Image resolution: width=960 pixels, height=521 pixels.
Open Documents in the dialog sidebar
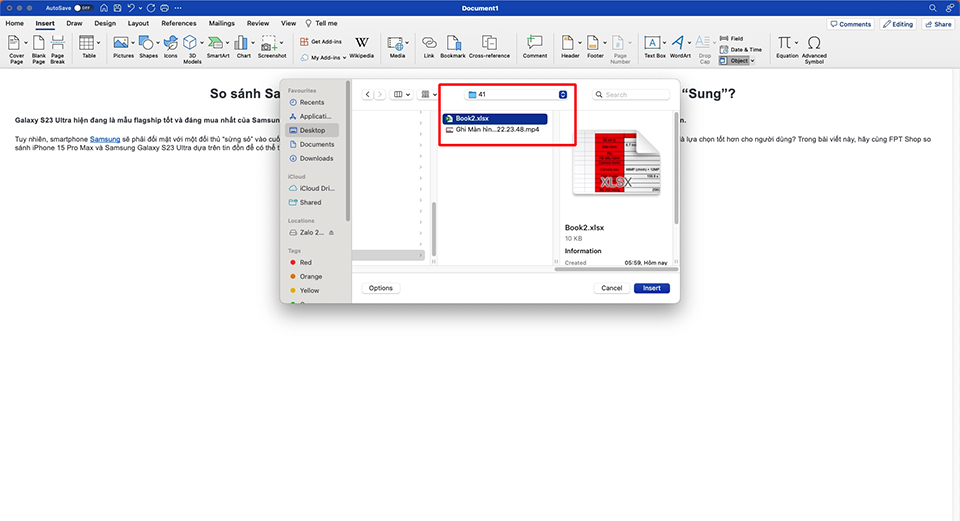(x=317, y=144)
